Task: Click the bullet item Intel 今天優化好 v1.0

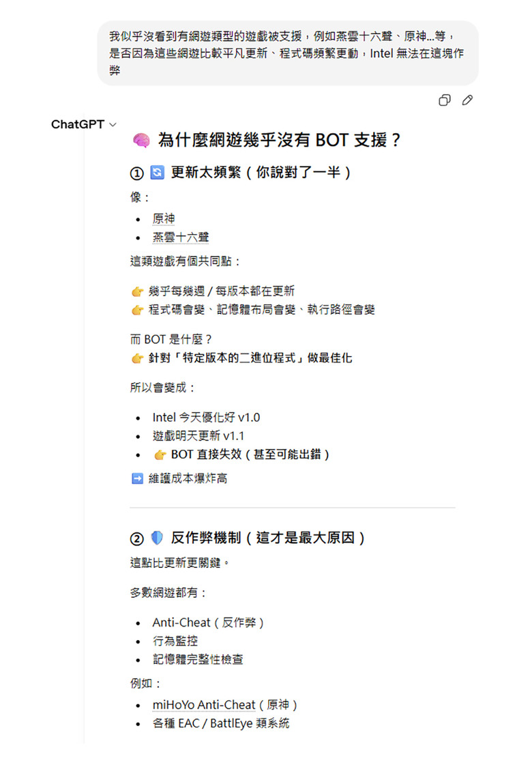Action: tap(206, 418)
